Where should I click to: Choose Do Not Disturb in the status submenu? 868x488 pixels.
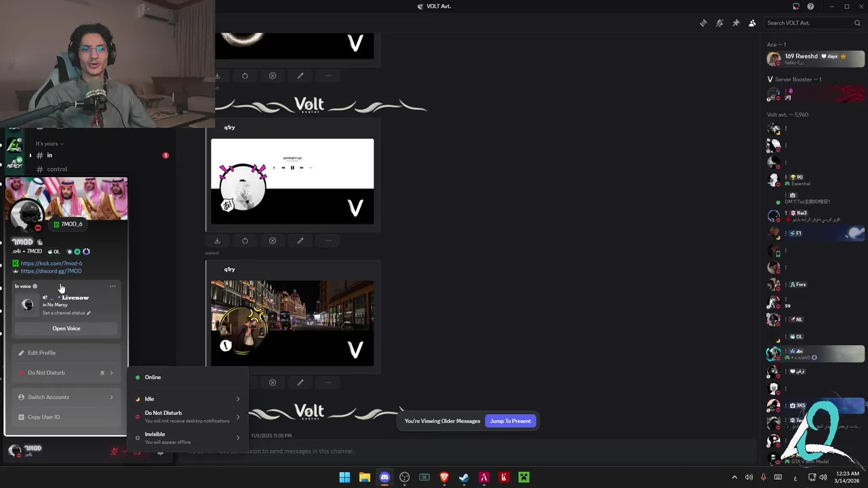[188, 417]
